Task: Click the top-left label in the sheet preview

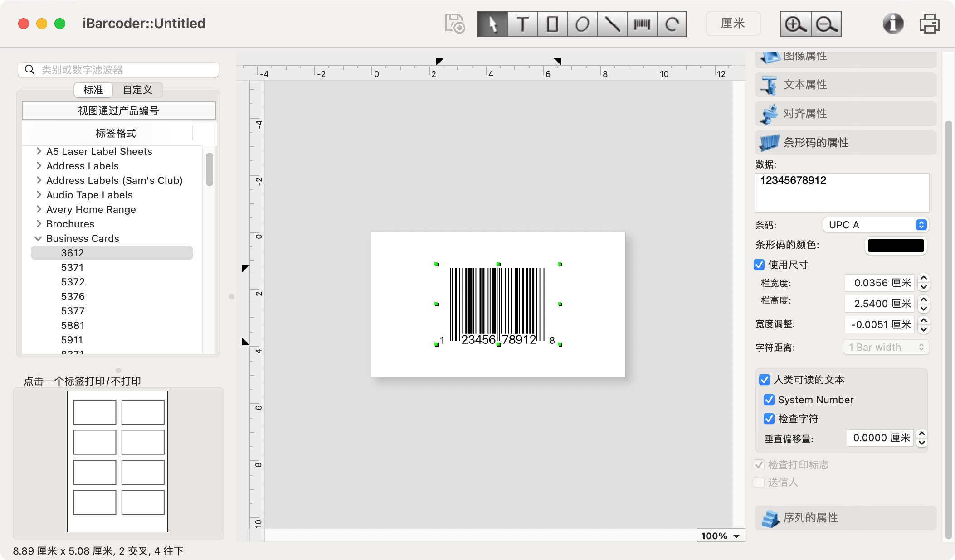Action: click(x=95, y=412)
